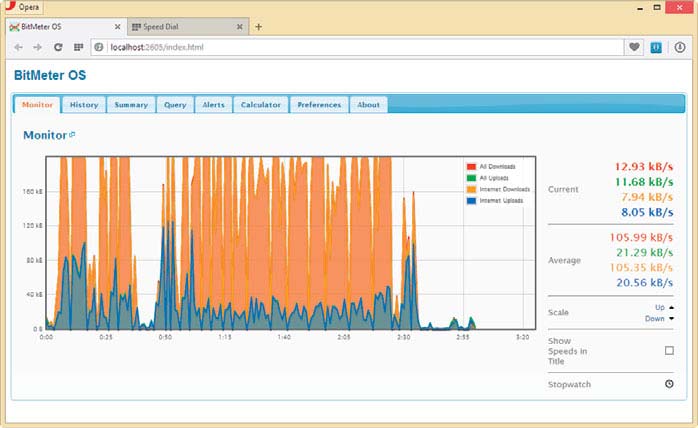
Task: Open the Opera menu button
Action: (22, 7)
